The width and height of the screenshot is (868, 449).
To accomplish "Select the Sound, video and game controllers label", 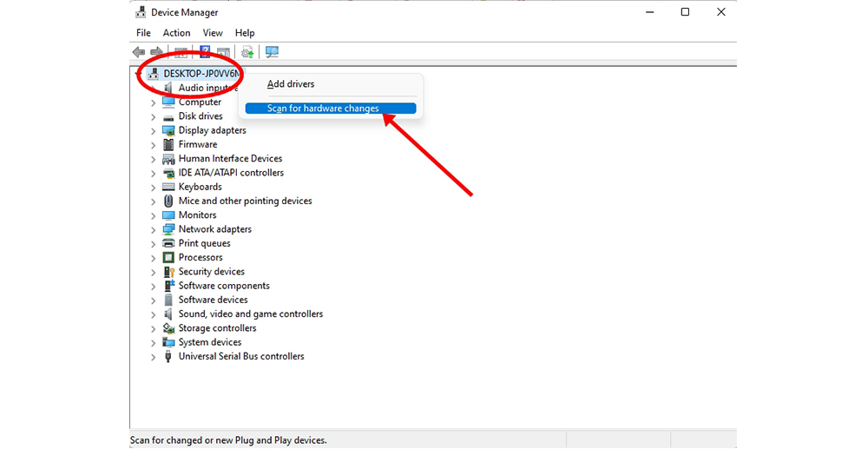I will pos(251,314).
